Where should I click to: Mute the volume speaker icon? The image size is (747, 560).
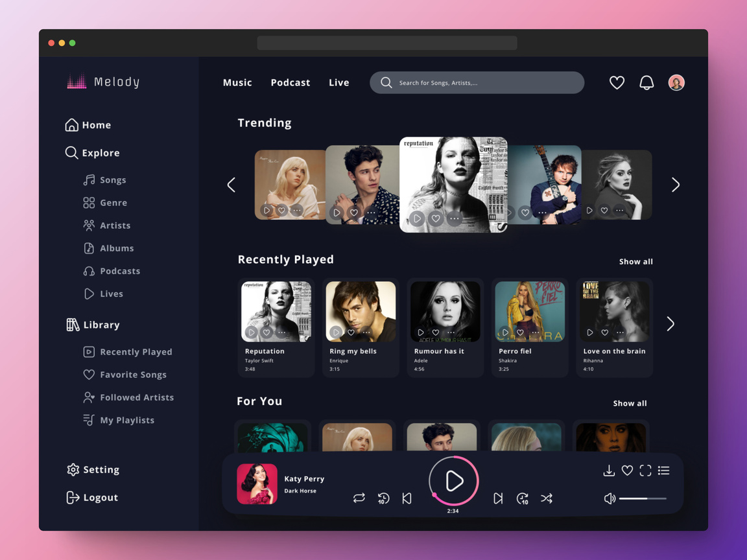click(610, 498)
